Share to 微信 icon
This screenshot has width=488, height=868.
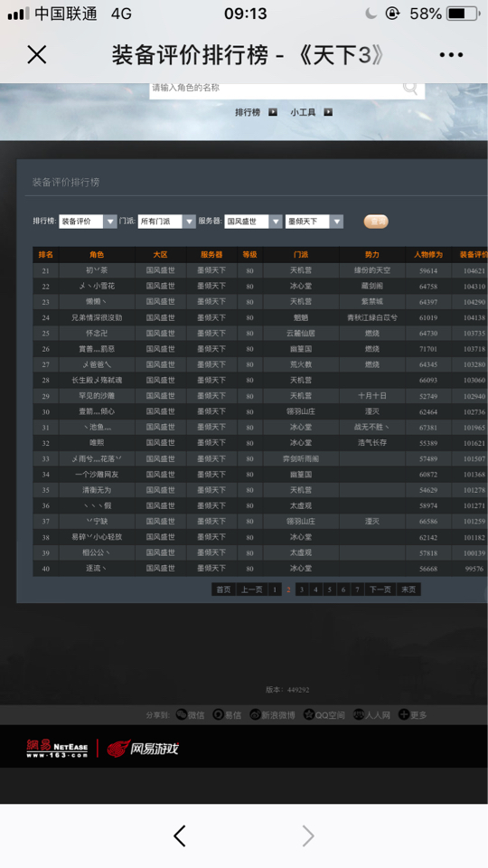(181, 714)
